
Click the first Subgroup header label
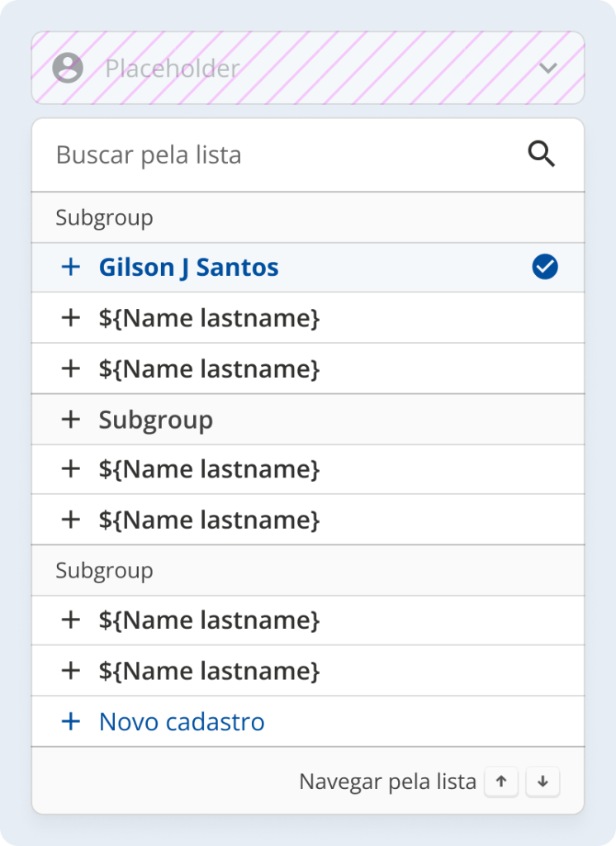point(104,218)
